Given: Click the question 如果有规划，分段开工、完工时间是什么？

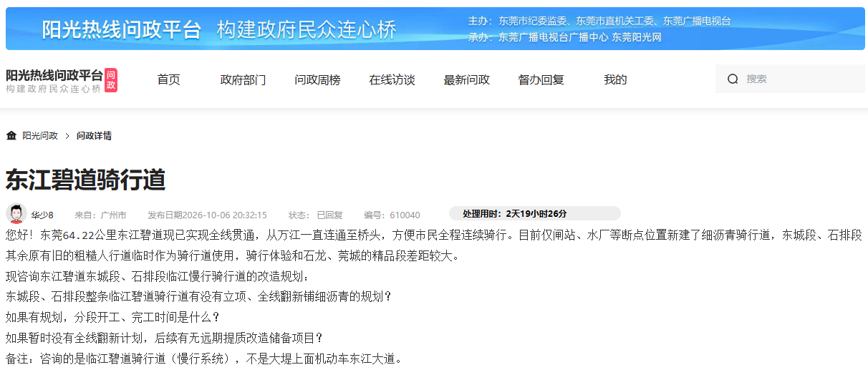Looking at the screenshot, I should [113, 316].
